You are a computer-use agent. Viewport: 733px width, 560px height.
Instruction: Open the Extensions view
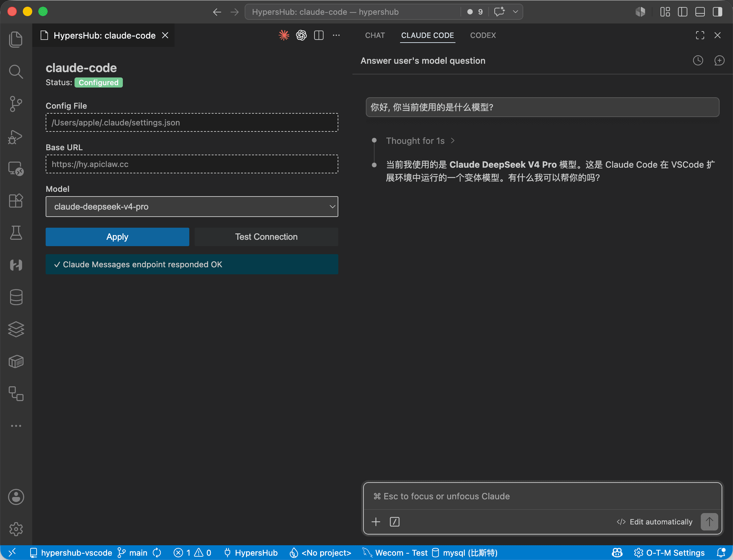(16, 201)
